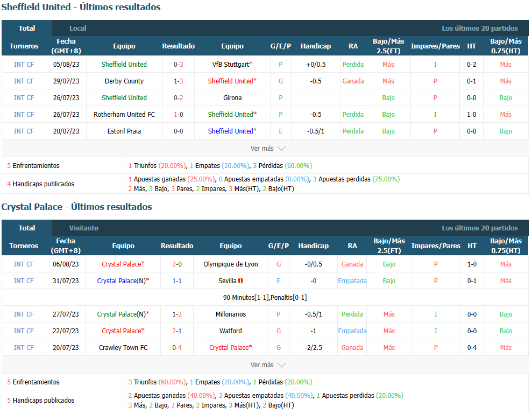This screenshot has width=532, height=414.
Task: Click 'Ganada' in the Derby County row
Action: coord(353,81)
